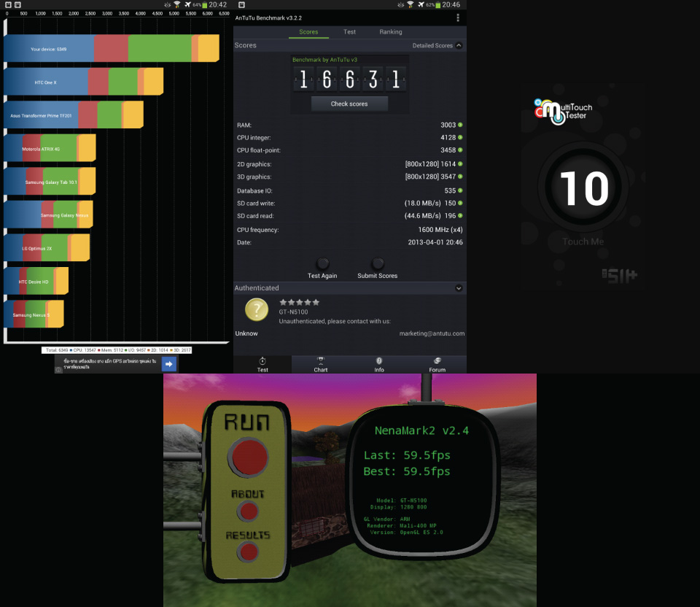
Task: Click the Samsung Nexus S bar
Action: [x=34, y=314]
